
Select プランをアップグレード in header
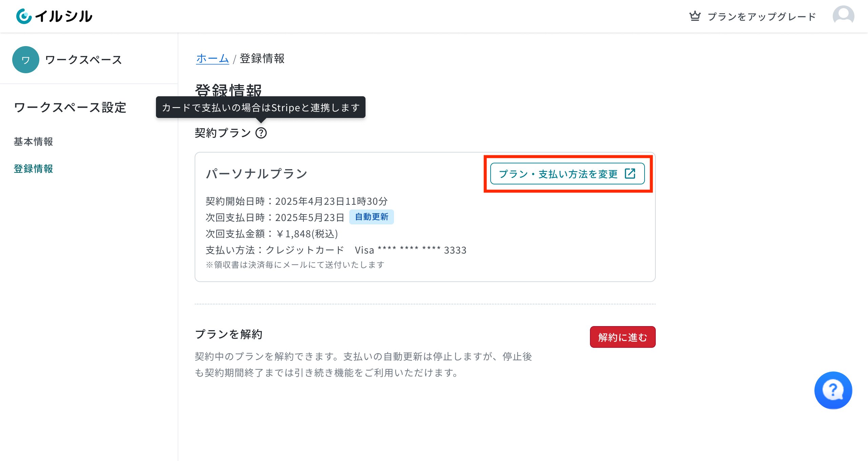click(762, 17)
